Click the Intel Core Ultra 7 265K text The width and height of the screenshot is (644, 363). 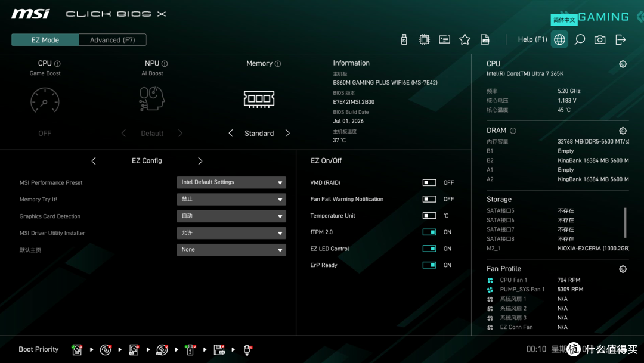pos(525,73)
